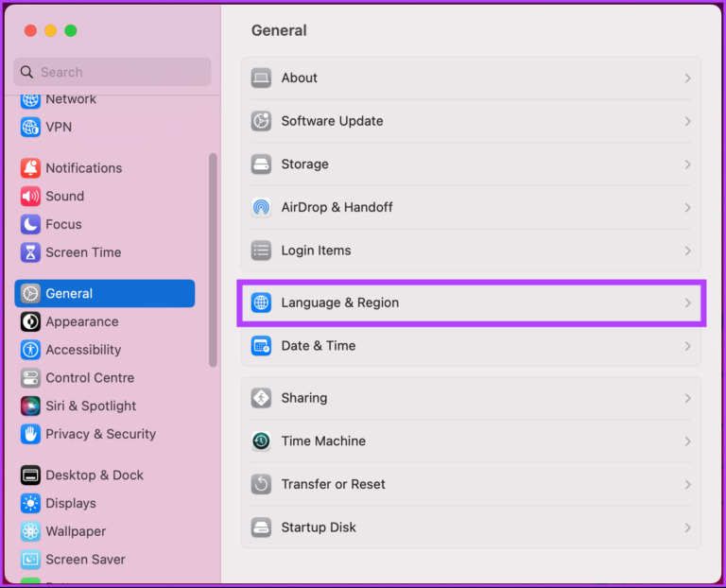Select Notifications label in the sidebar
Viewport: 726px width, 588px height.
(x=84, y=168)
